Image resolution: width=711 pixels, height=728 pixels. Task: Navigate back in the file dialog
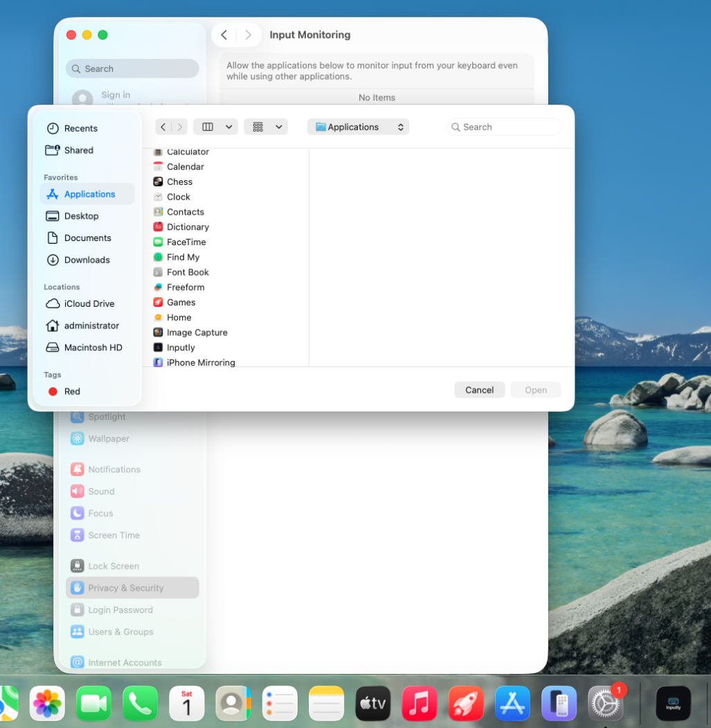click(x=163, y=127)
